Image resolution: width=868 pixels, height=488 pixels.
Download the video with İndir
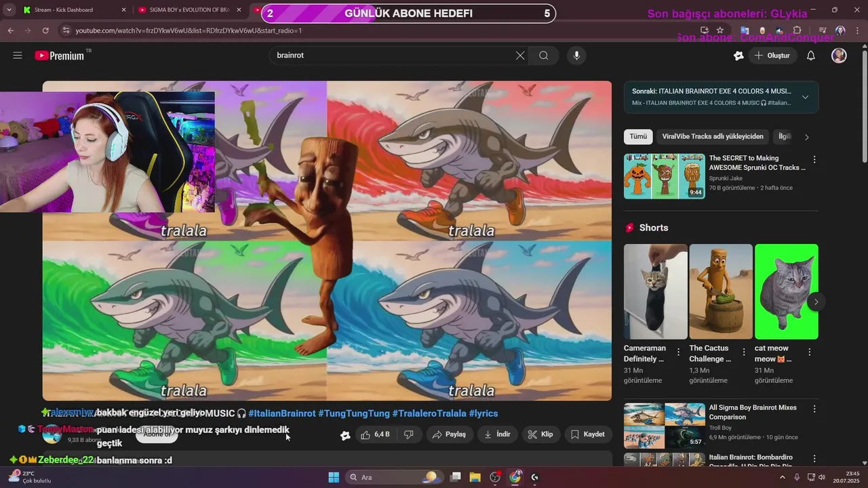(497, 434)
